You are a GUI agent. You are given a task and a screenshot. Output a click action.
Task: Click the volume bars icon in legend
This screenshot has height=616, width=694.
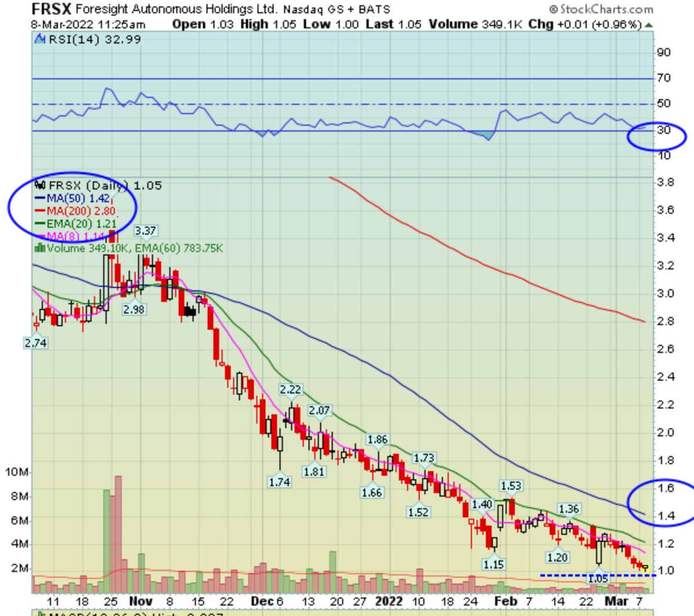(x=40, y=248)
